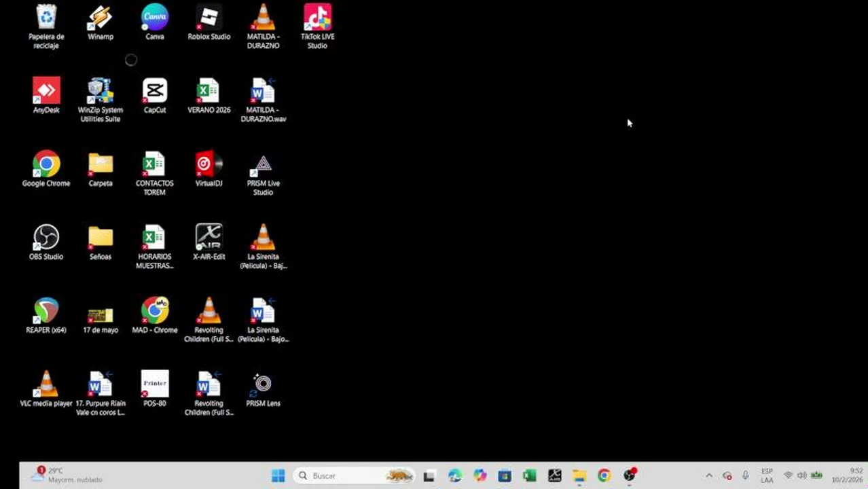Select the TikTok LIVE Studio shortcut
Screen dimensions: 868x489
[x=318, y=26]
